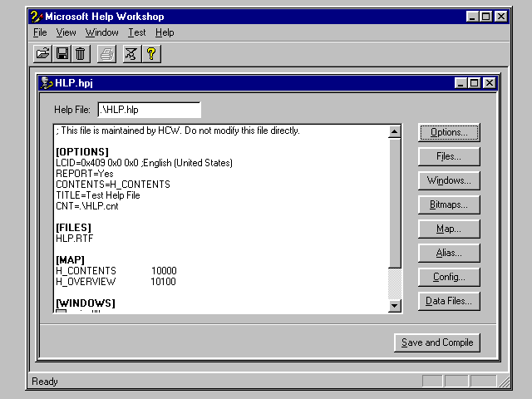Click the trash can toolbar icon
The height and width of the screenshot is (399, 532).
[x=80, y=54]
